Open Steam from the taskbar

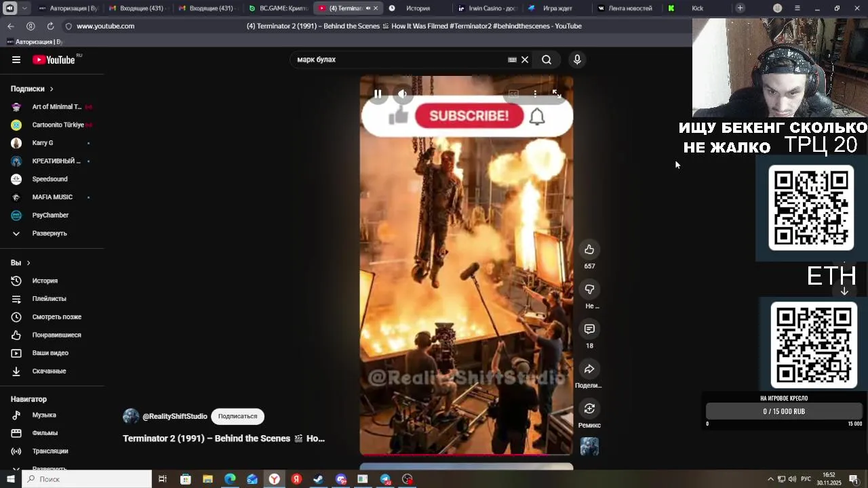[318, 479]
